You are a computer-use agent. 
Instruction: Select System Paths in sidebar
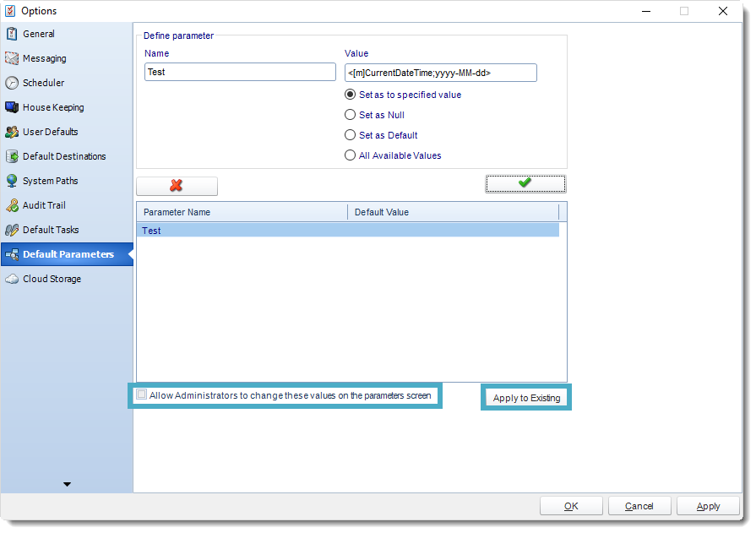point(67,181)
